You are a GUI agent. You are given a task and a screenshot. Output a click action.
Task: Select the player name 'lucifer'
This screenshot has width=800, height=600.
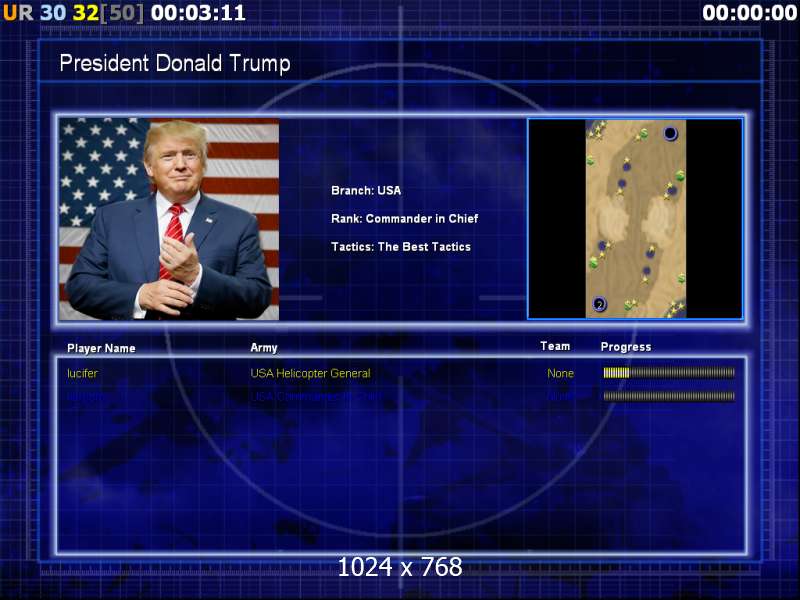tap(82, 373)
